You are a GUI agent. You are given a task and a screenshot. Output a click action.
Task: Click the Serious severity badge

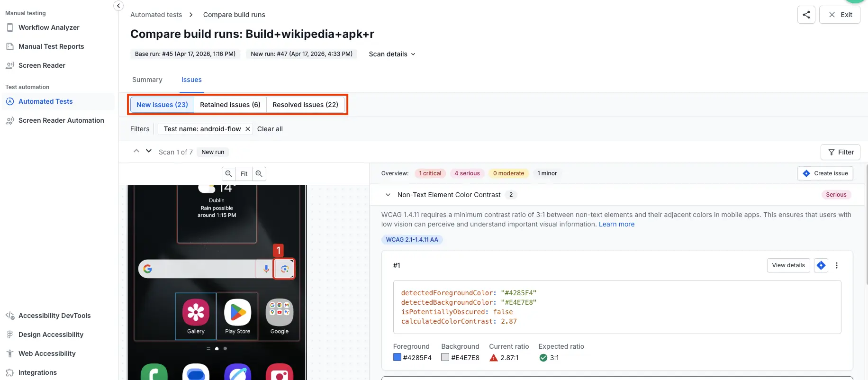(836, 195)
